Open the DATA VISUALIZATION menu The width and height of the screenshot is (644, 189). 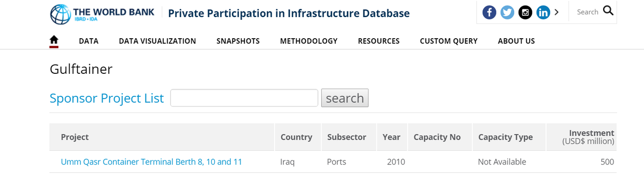coord(157,41)
